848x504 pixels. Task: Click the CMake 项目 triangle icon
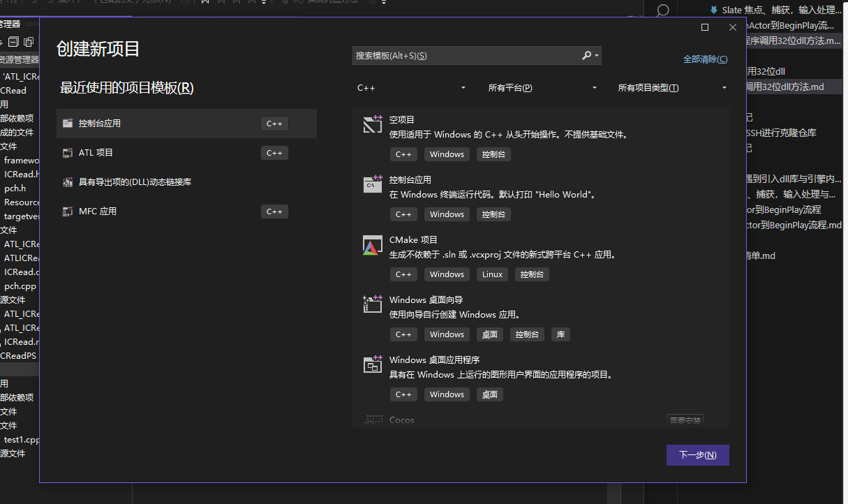click(x=371, y=246)
